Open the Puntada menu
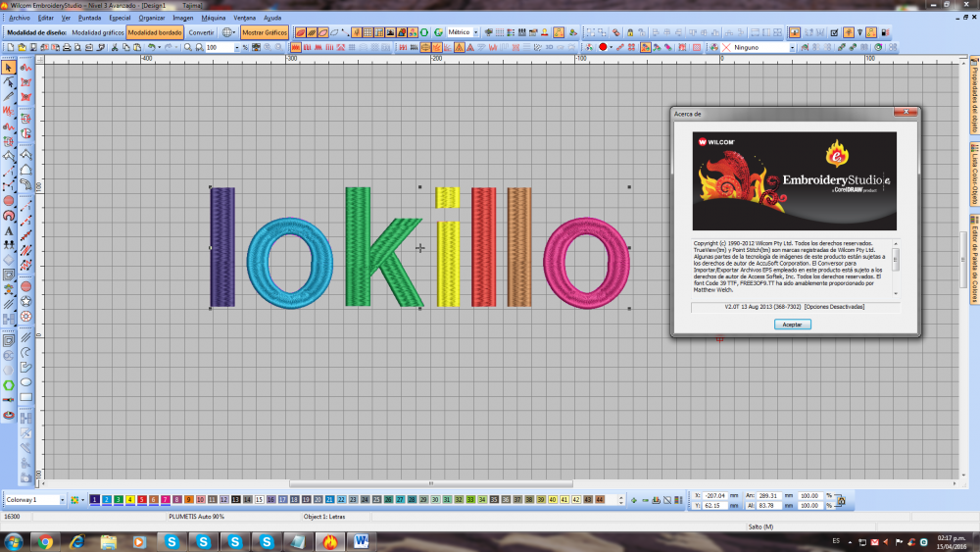Viewport: 980px width, 552px height. pyautogui.click(x=89, y=18)
